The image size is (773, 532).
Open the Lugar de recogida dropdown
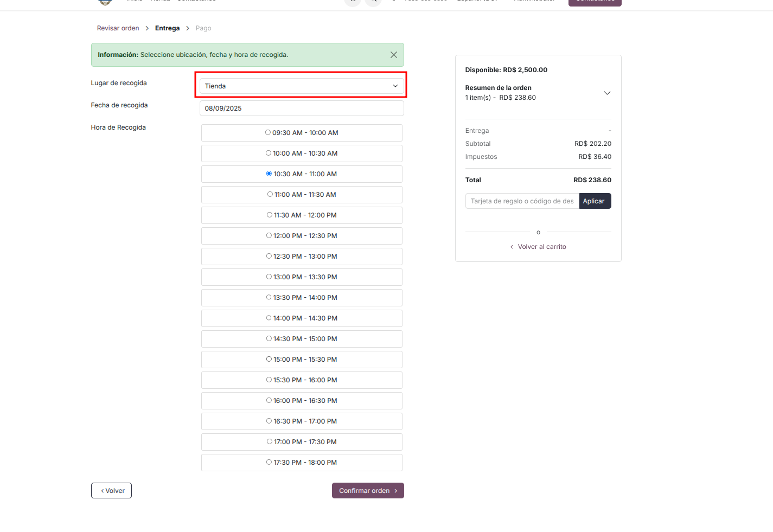(x=301, y=86)
